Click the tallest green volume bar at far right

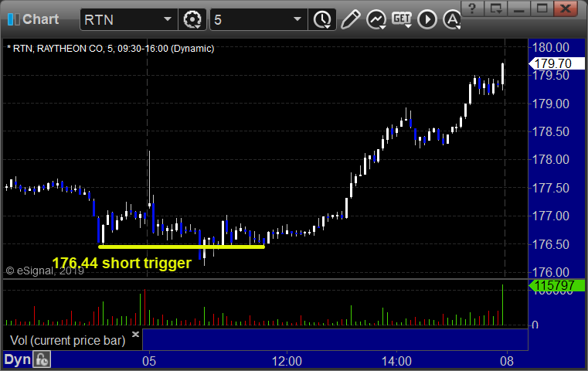pyautogui.click(x=502, y=305)
